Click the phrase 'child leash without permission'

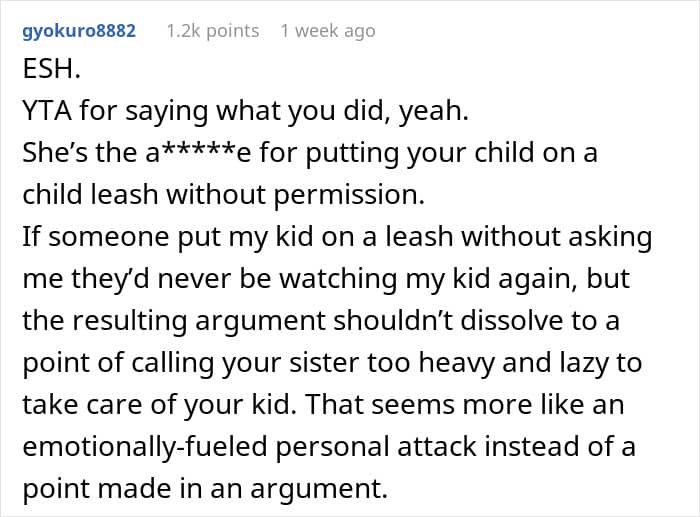click(x=223, y=195)
